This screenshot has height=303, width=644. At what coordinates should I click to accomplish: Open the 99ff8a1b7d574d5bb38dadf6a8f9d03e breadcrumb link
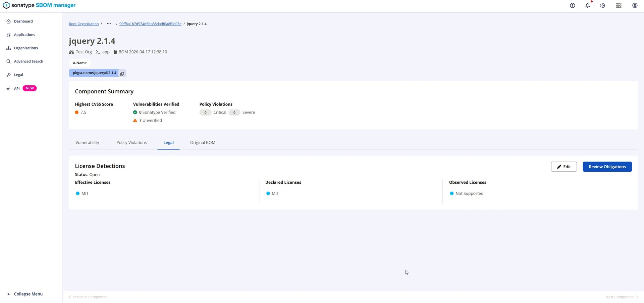tap(150, 24)
